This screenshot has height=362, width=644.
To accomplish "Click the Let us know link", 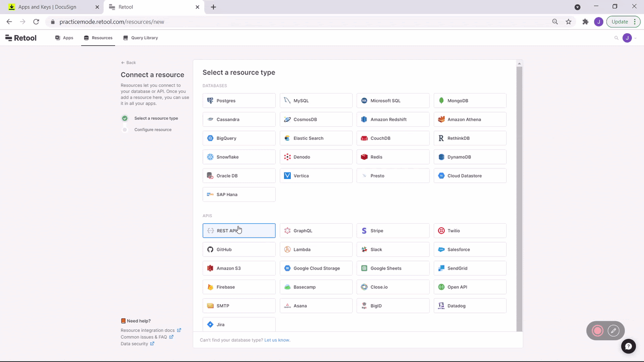I will (x=277, y=340).
